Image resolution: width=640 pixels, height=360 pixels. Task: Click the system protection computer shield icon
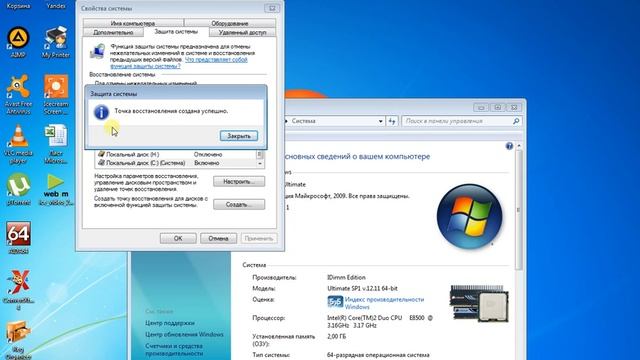pos(97,52)
